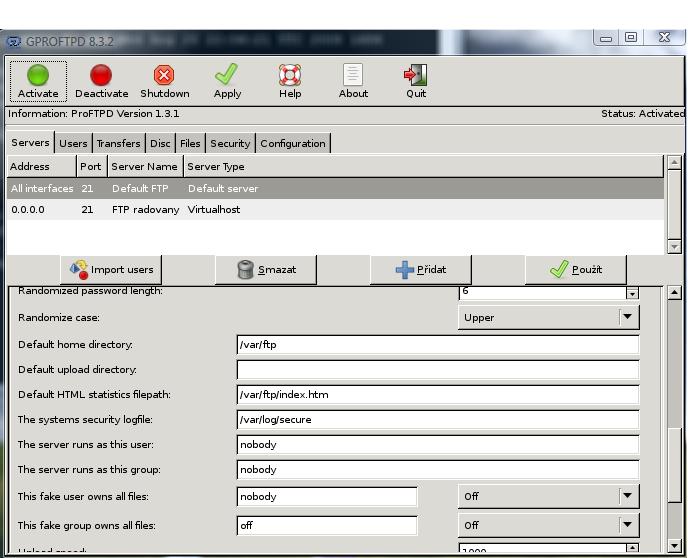Sort by Server Name column header
Screen dimensions: 688x558
(145, 166)
